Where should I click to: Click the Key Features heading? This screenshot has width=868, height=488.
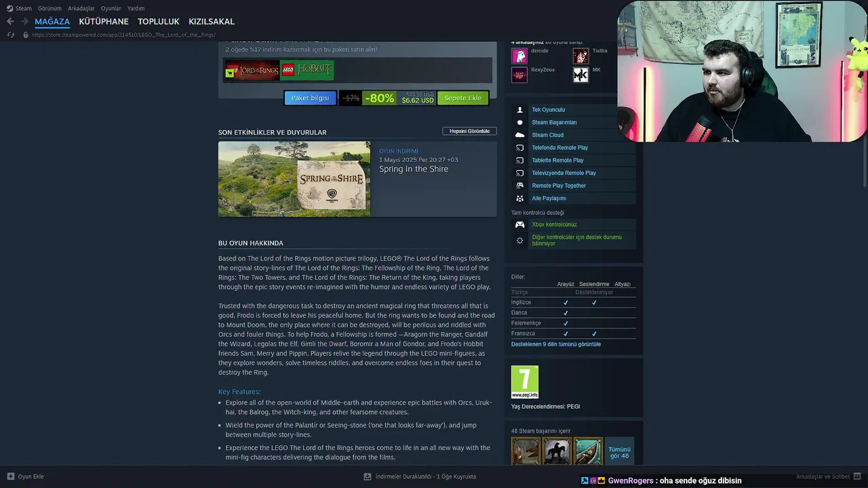[x=239, y=392]
